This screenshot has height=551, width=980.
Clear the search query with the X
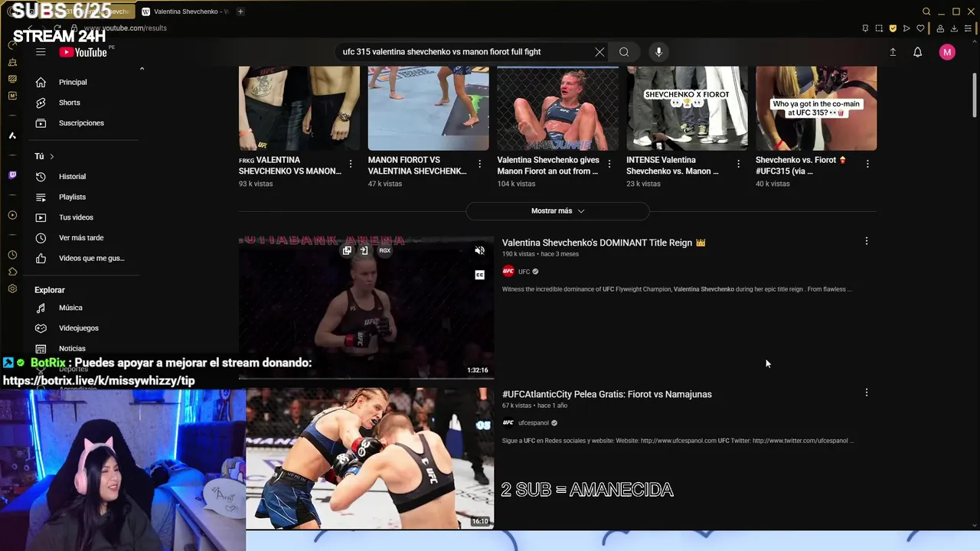pos(599,52)
